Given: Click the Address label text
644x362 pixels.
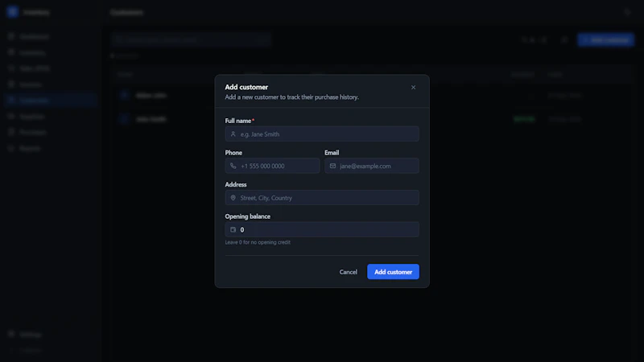Looking at the screenshot, I should pyautogui.click(x=236, y=184).
